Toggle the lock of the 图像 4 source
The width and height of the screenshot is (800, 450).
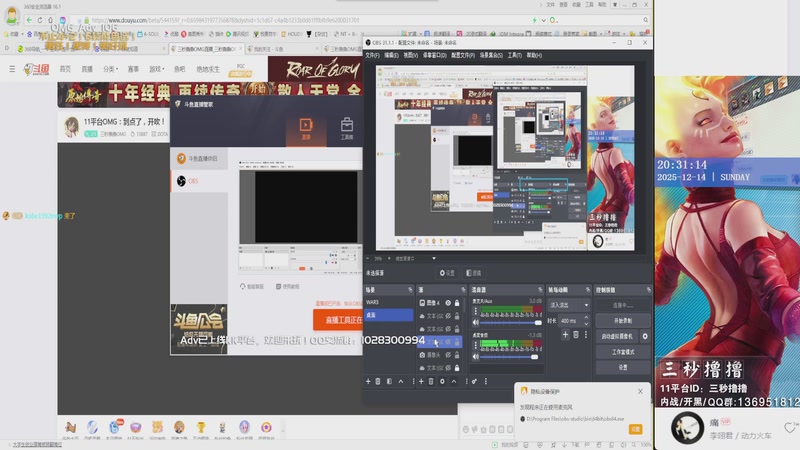coord(457,303)
